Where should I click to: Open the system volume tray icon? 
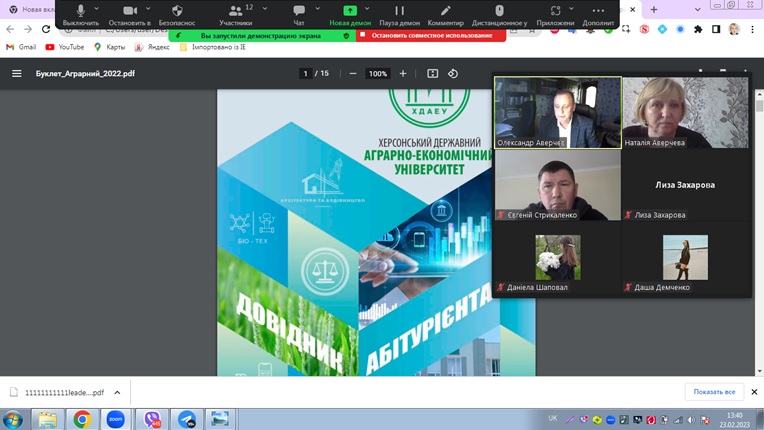point(691,420)
